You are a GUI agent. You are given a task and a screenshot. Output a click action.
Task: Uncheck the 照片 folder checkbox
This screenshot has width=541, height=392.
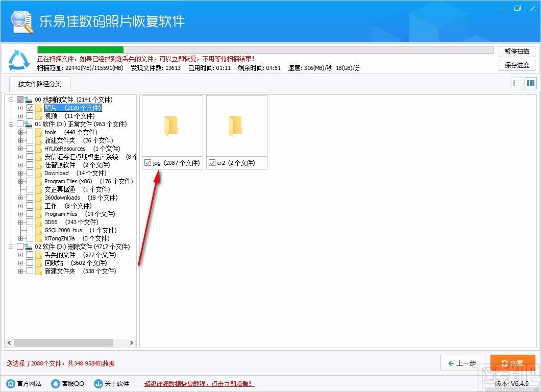click(x=30, y=108)
